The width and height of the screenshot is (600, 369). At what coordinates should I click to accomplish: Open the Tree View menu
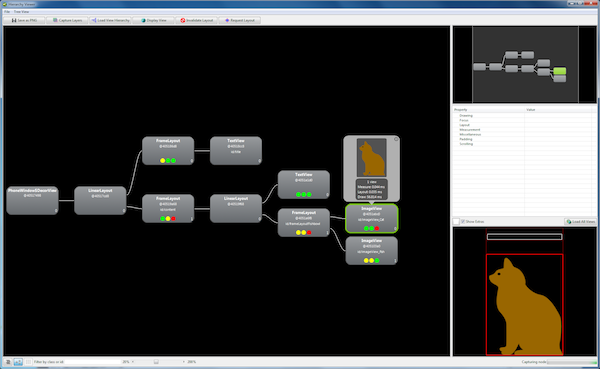pyautogui.click(x=21, y=12)
